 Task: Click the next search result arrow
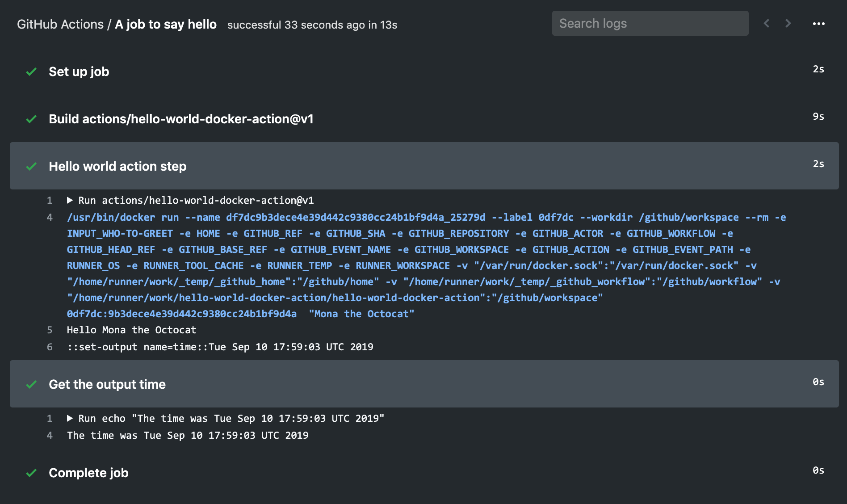click(x=788, y=23)
